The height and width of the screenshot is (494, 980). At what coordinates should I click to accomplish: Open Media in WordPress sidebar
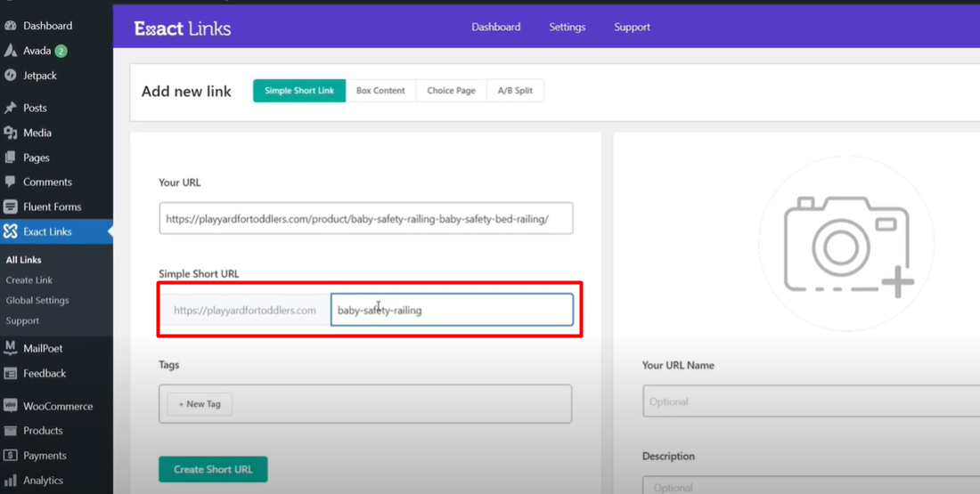[37, 133]
